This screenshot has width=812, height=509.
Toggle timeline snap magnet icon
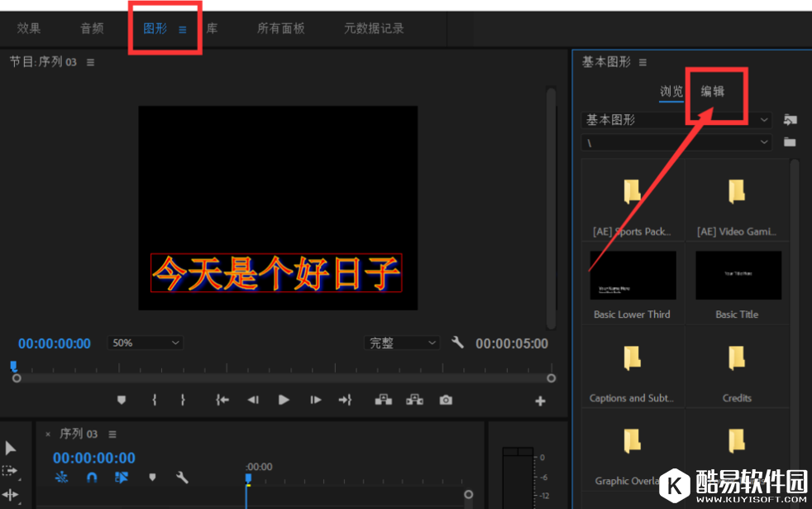(x=92, y=478)
